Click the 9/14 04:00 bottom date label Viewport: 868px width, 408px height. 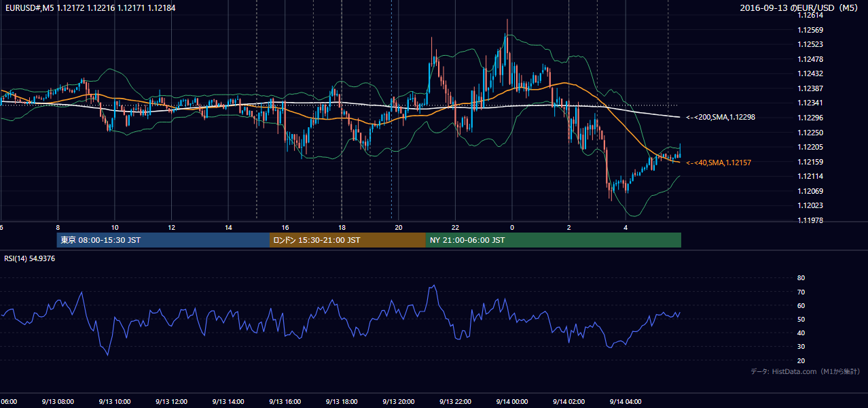[x=626, y=402]
